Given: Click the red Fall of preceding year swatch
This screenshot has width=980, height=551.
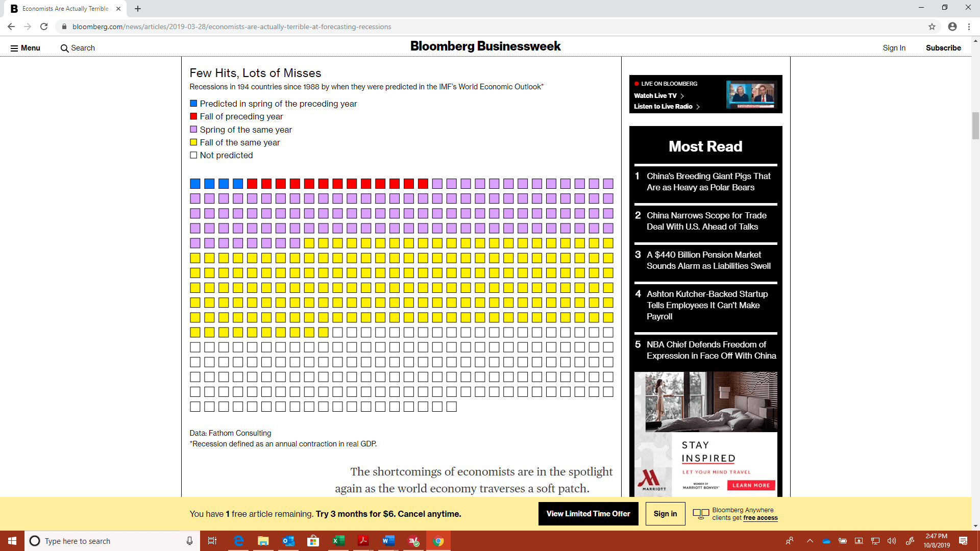Looking at the screenshot, I should point(193,116).
